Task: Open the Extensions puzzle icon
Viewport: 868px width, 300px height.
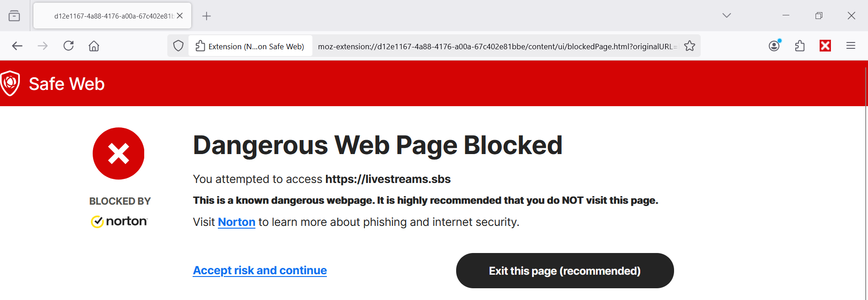Action: click(x=800, y=46)
